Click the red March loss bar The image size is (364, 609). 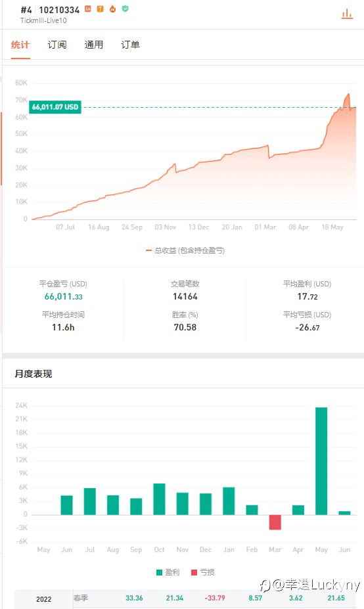[x=275, y=522]
